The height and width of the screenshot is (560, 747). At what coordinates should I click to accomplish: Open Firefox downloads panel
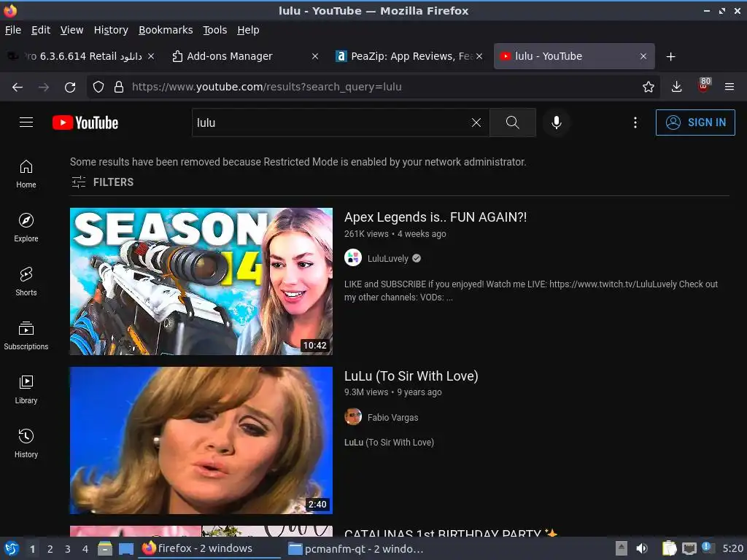click(676, 87)
